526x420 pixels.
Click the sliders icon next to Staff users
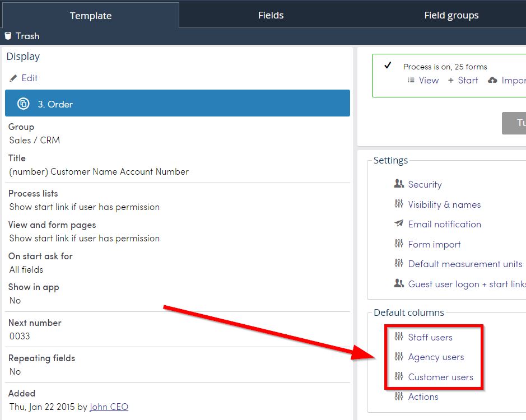point(399,337)
